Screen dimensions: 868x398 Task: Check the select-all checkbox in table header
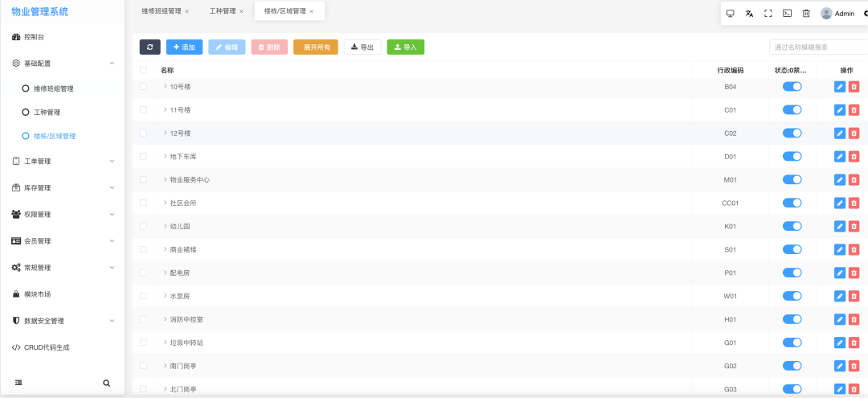click(143, 70)
